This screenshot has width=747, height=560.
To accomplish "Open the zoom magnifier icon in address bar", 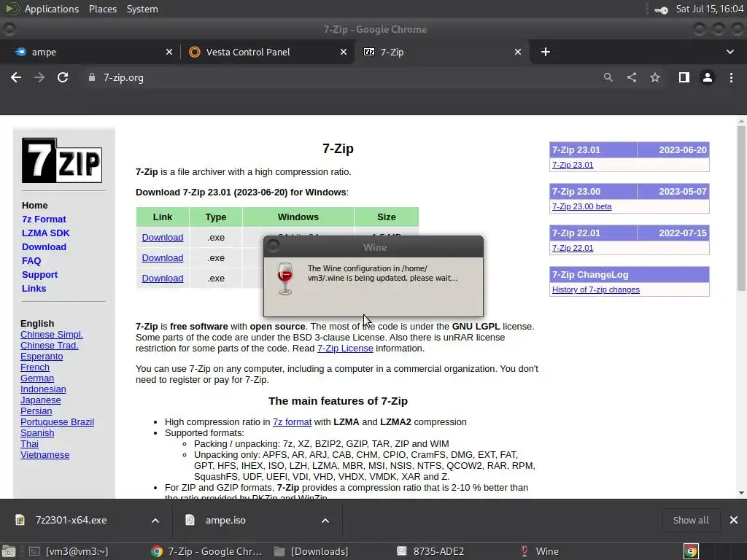I will pos(608,77).
